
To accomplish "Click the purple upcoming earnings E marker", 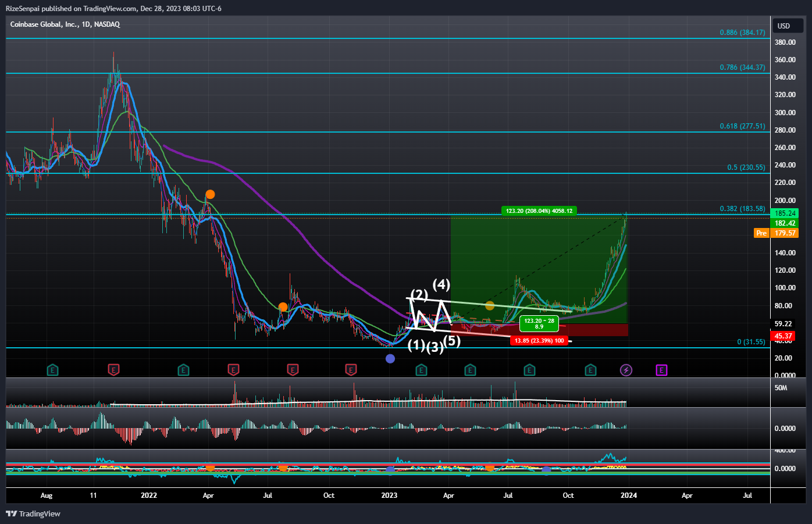I will coord(661,369).
